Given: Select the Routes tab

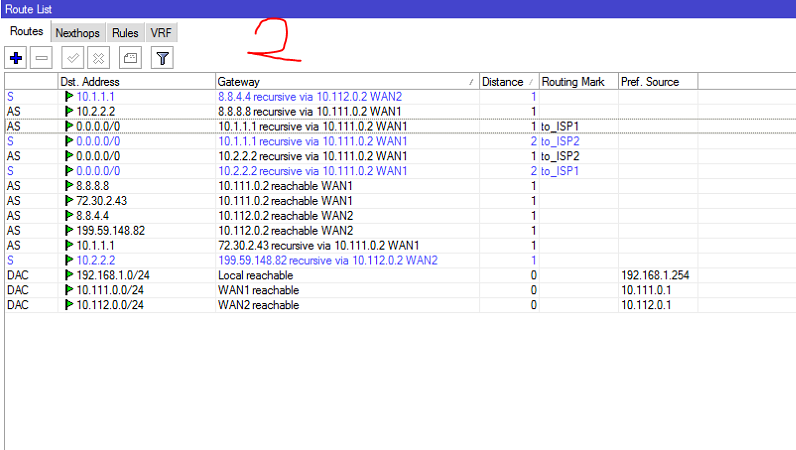Looking at the screenshot, I should (26, 31).
